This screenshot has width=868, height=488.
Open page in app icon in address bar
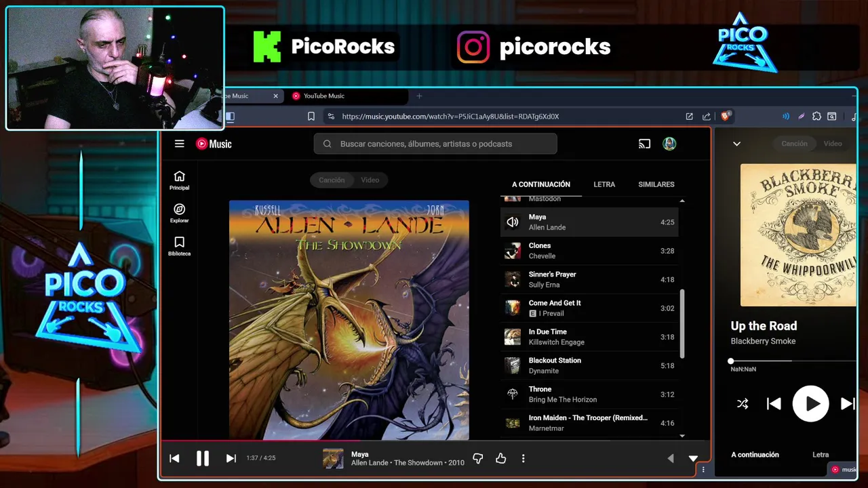click(x=689, y=117)
